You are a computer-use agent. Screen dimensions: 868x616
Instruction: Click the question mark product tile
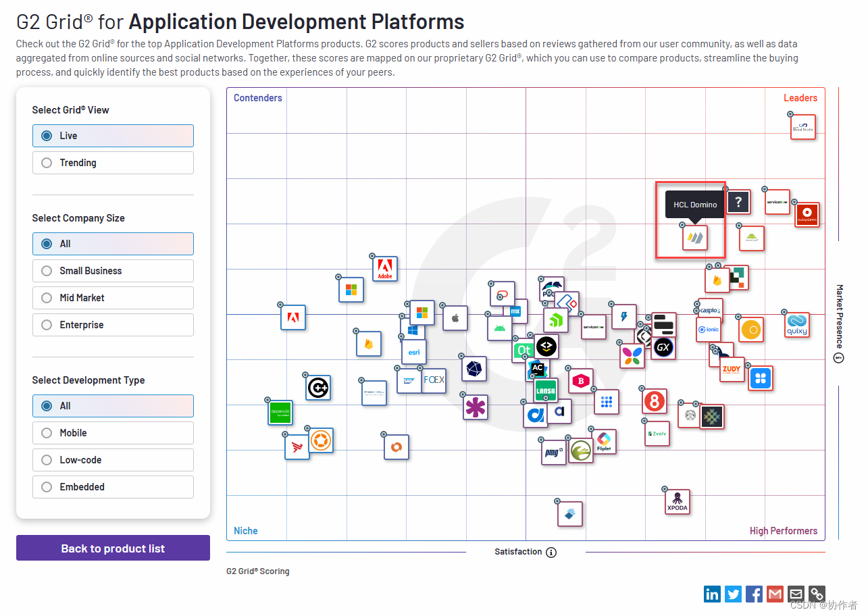pos(739,201)
